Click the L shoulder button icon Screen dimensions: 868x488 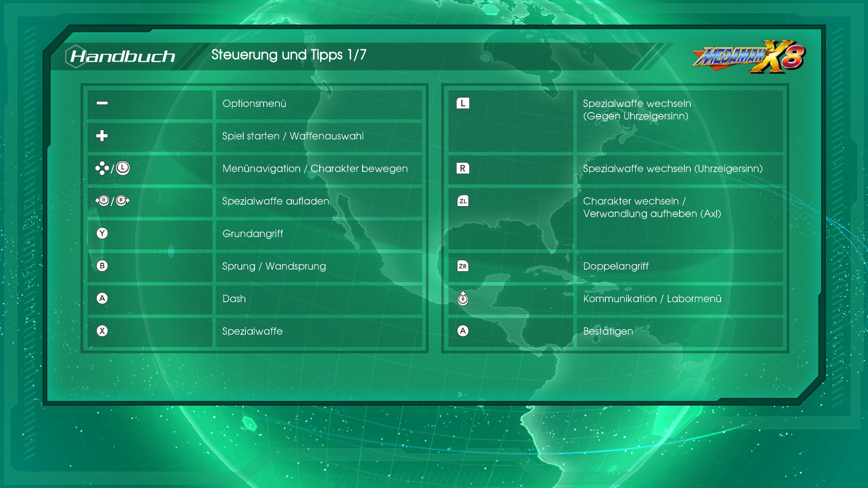pos(462,103)
